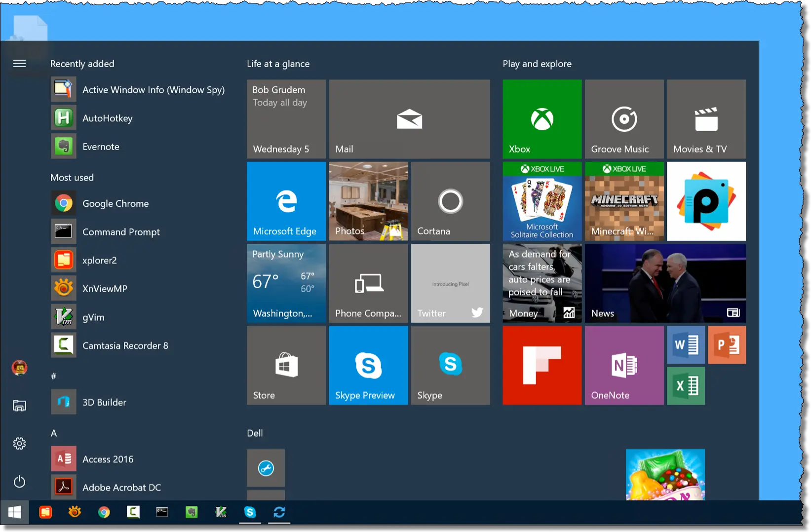Open the Minecraft tile

[624, 201]
